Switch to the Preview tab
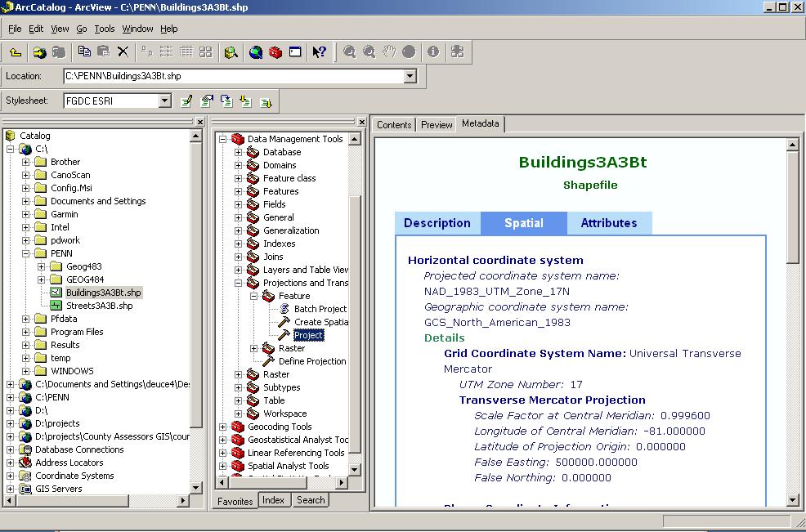This screenshot has height=532, width=806. tap(437, 125)
